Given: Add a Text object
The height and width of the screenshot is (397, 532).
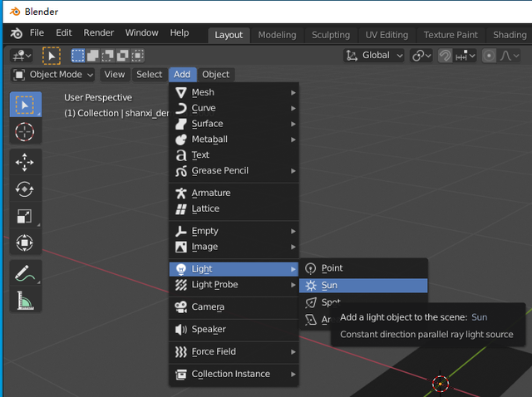Looking at the screenshot, I should (x=234, y=155).
